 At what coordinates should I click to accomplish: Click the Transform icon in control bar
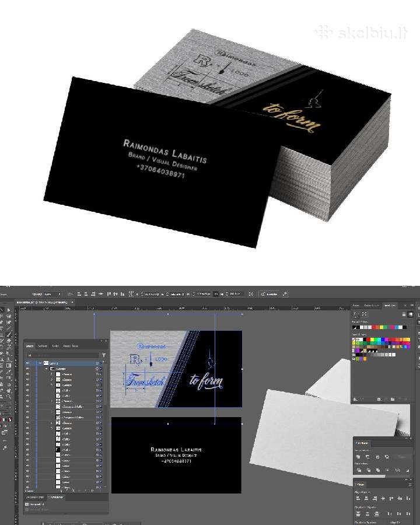click(131, 294)
